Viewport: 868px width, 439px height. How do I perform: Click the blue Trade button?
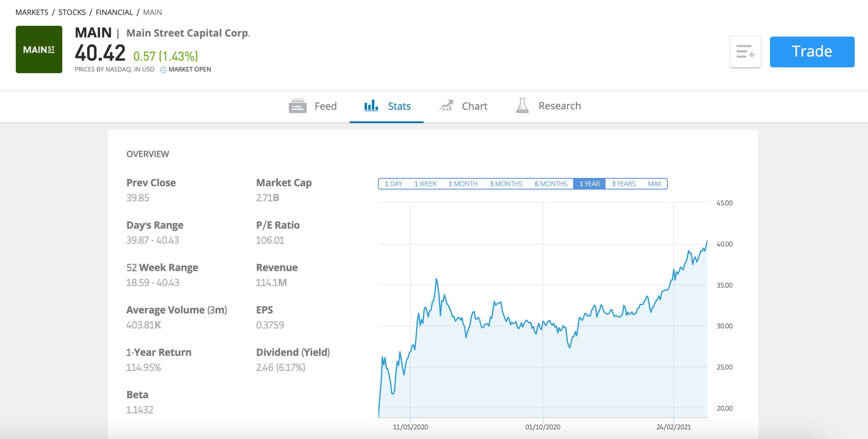click(x=812, y=52)
